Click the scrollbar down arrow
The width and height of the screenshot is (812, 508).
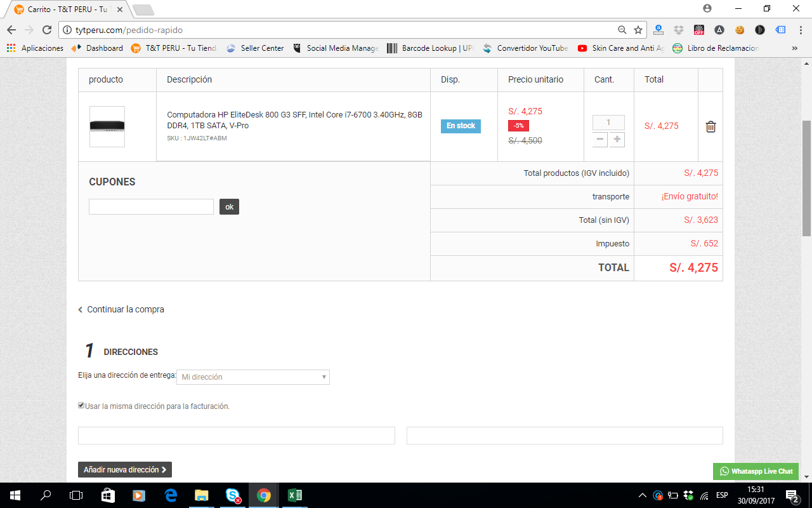pos(806,477)
